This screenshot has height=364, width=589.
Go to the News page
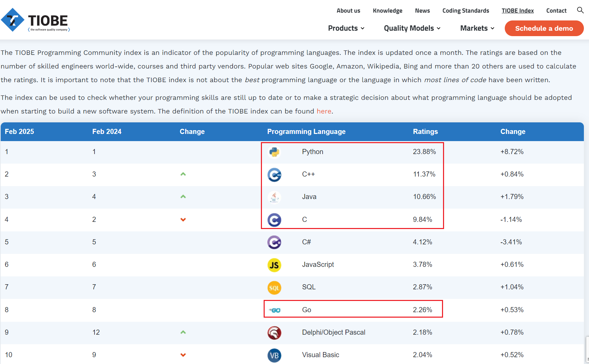pyautogui.click(x=422, y=11)
